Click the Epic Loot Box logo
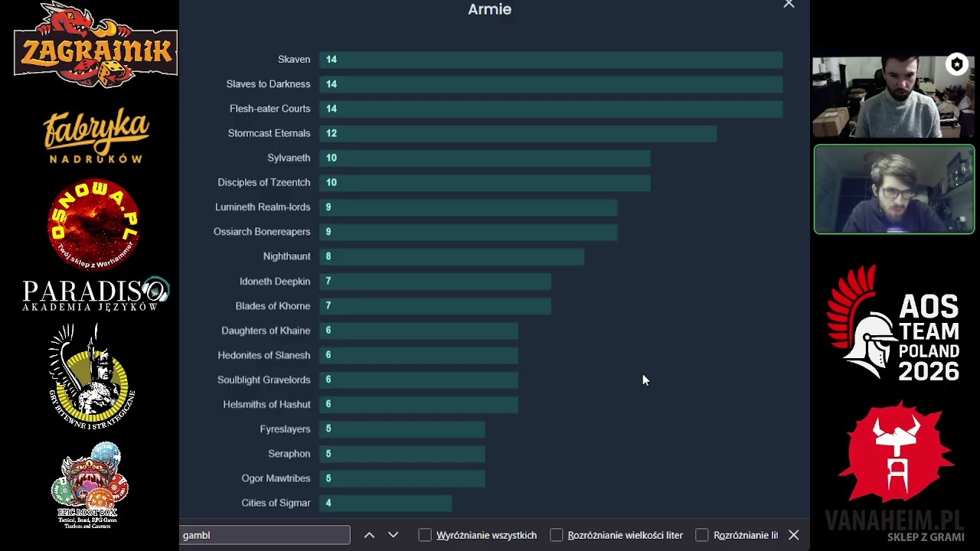Viewport: 980px width, 551px height. (x=89, y=486)
